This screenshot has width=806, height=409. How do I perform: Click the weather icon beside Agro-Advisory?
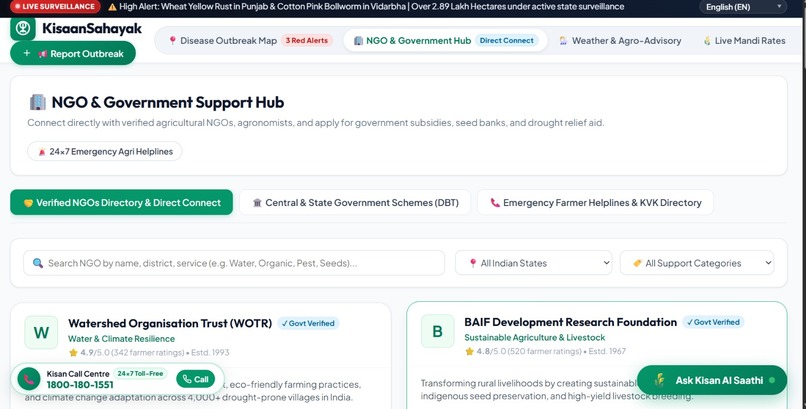(563, 41)
